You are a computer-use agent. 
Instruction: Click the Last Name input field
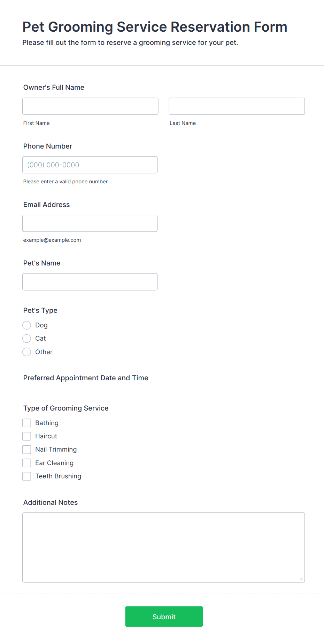237,106
